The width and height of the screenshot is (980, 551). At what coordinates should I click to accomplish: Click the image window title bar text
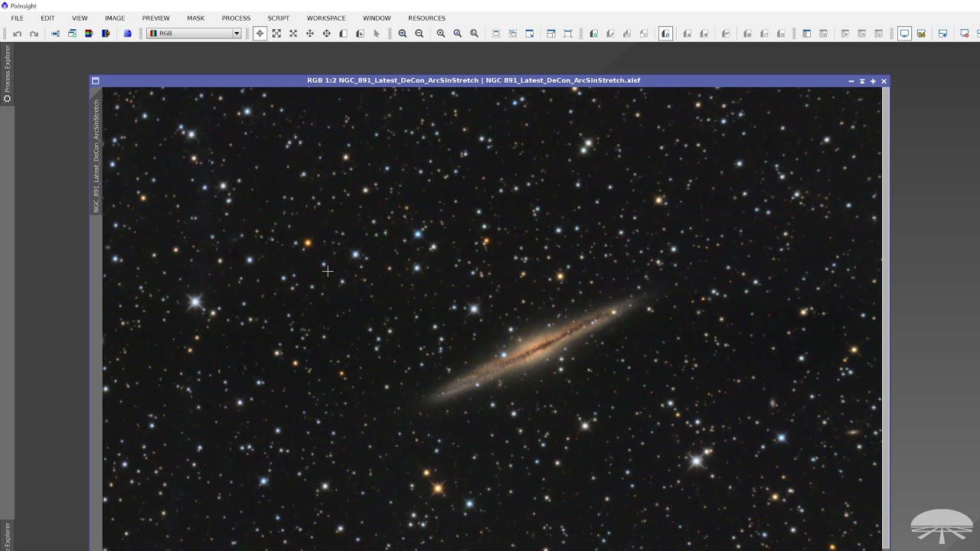coord(473,80)
